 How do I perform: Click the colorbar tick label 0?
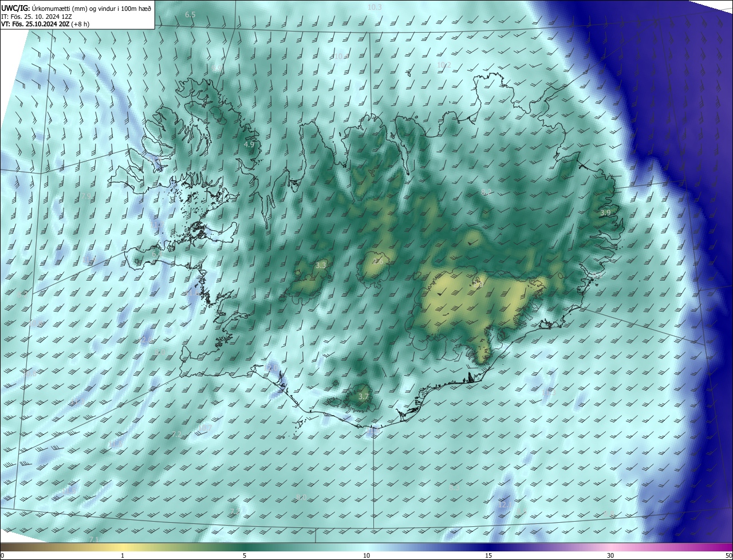click(2, 555)
